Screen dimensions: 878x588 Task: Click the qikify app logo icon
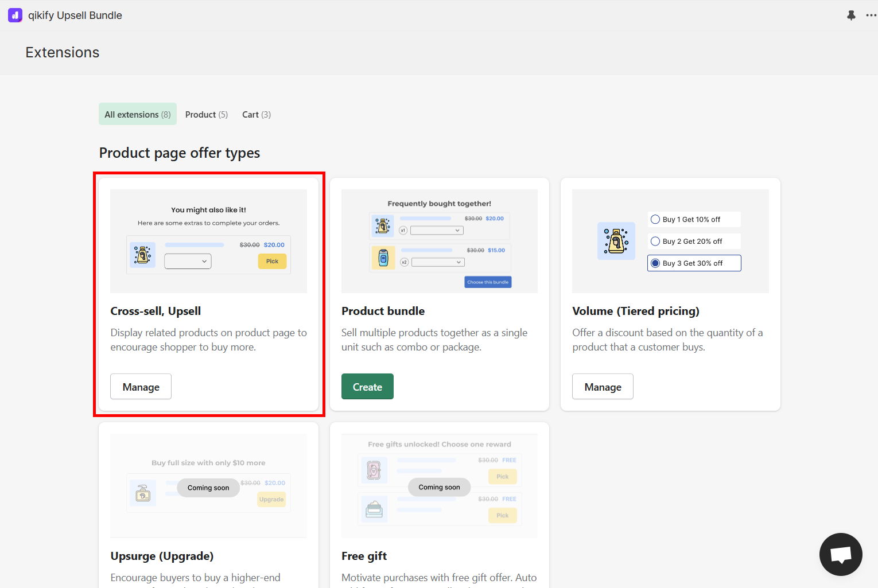click(x=15, y=15)
